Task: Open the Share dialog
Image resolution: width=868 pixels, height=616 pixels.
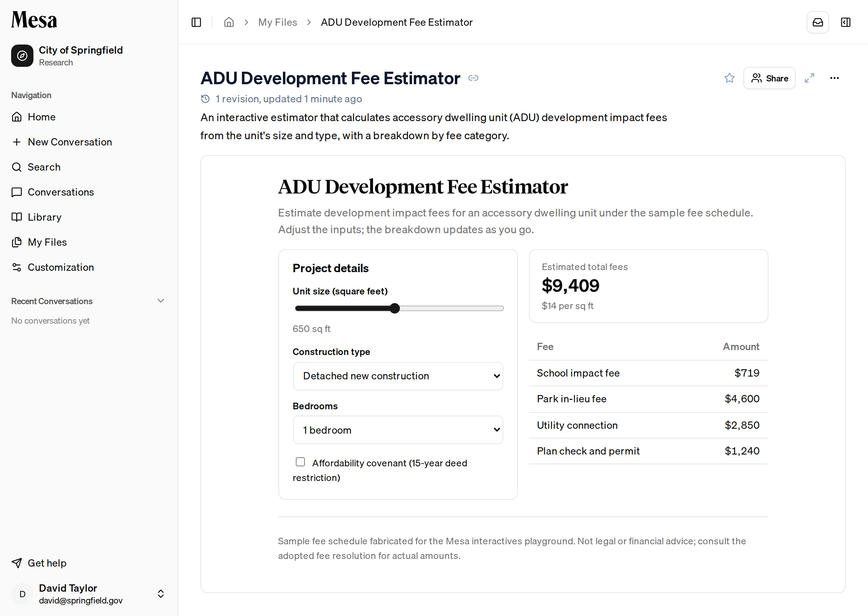Action: click(x=769, y=78)
